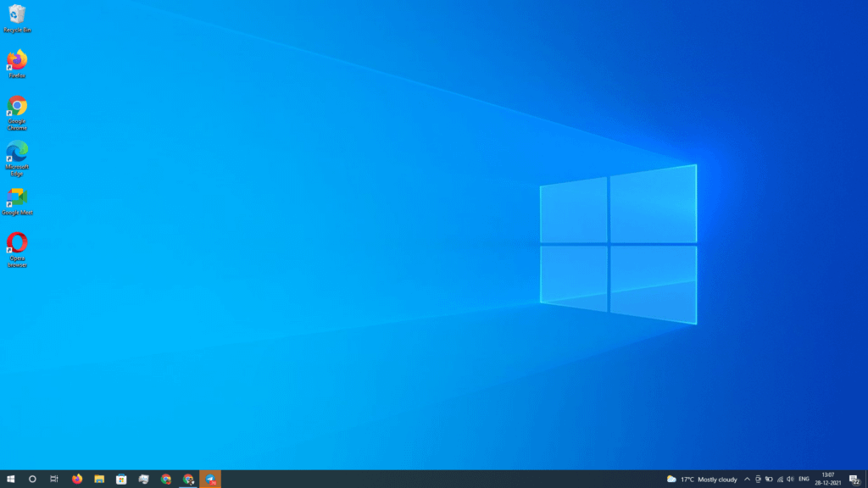Open Firefox from the taskbar
Viewport: 868px width, 488px height.
pyautogui.click(x=77, y=479)
